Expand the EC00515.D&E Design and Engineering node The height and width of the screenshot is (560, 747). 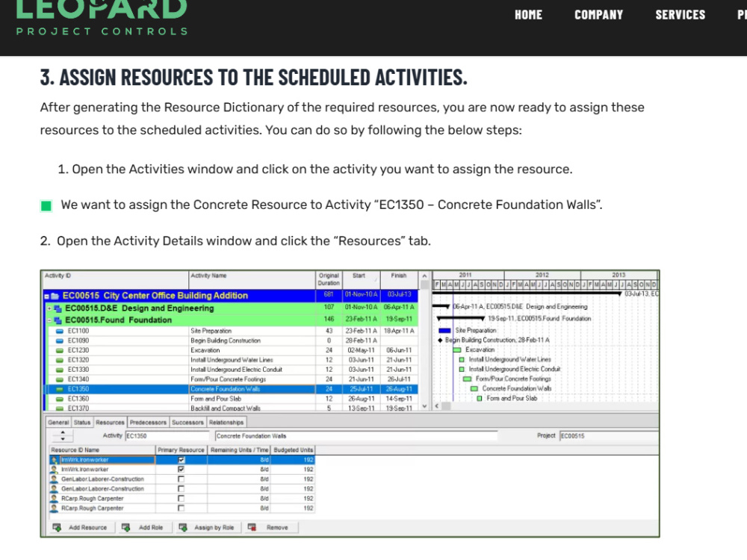49,308
